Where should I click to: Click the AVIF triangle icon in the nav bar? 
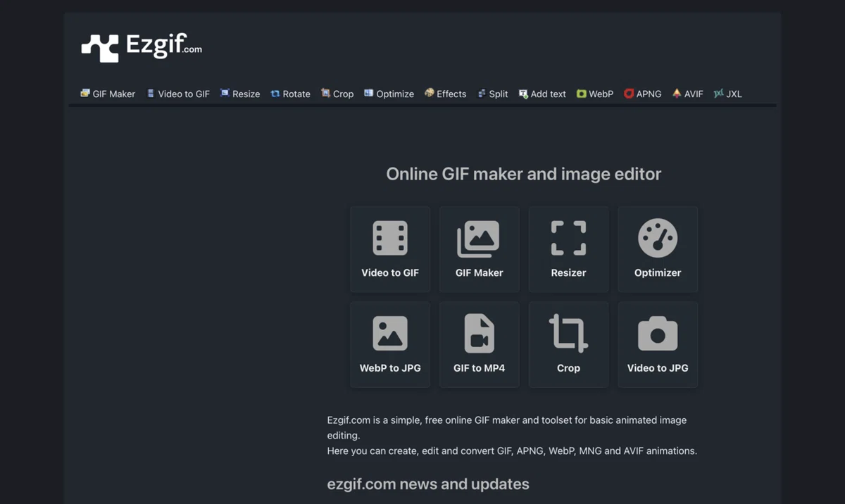click(677, 93)
